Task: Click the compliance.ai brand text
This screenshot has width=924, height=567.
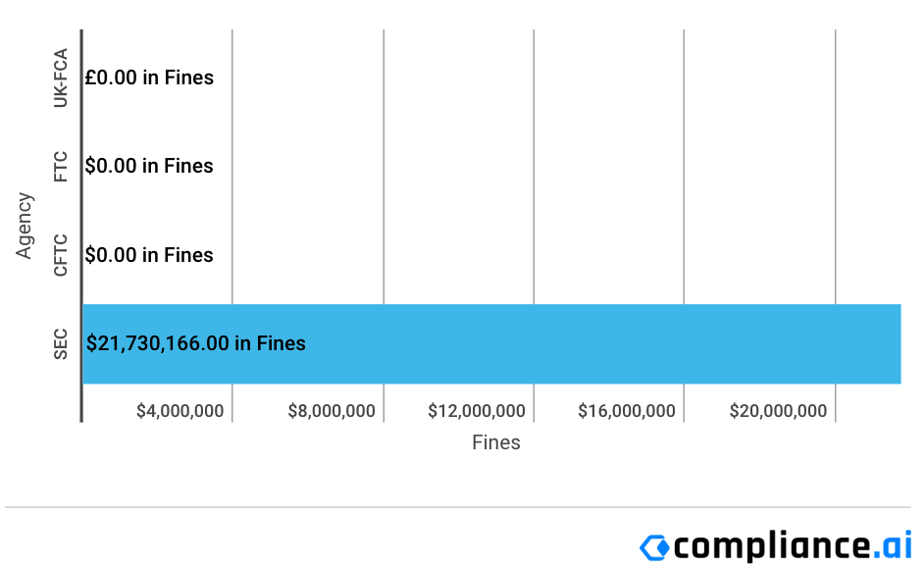Action: pos(793,545)
